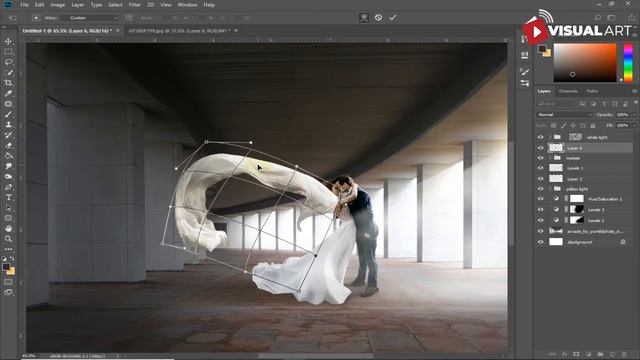Switch between free transform and warp modes
The height and width of the screenshot is (360, 640).
[364, 18]
